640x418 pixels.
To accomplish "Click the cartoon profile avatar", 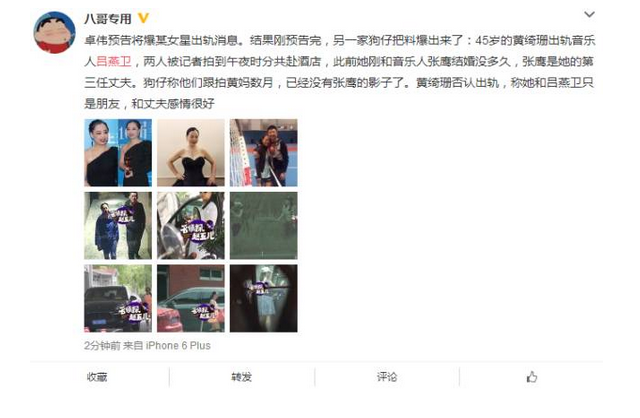I will click(x=54, y=33).
